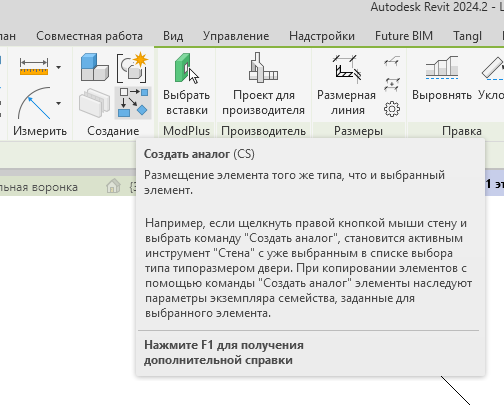Activate the Размерная линия dimension tool
Viewport: 504px width, 405px height.
pos(347,69)
